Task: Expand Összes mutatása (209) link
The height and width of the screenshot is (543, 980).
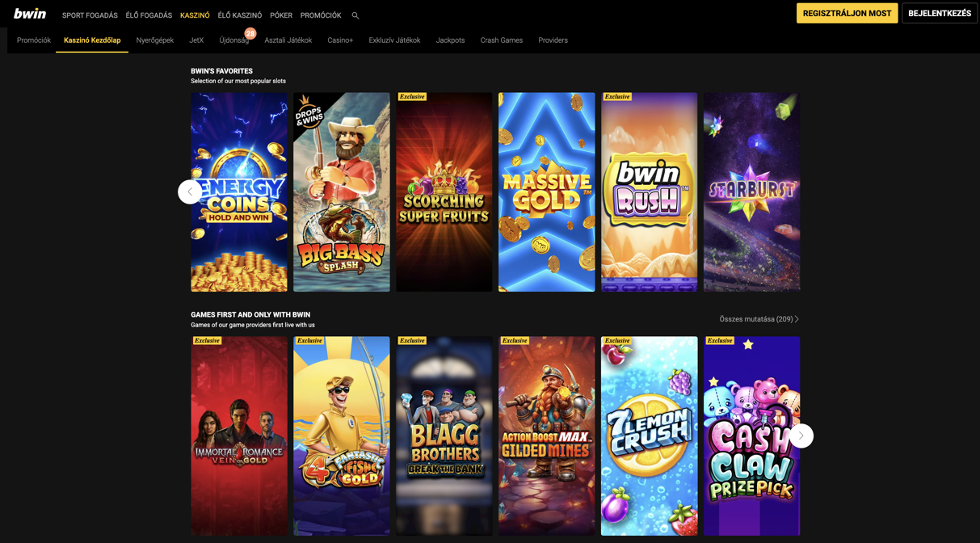Action: tap(759, 319)
